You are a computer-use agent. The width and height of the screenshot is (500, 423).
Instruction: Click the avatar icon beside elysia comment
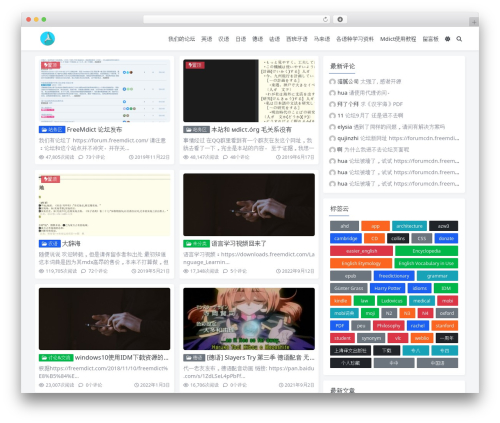click(332, 127)
